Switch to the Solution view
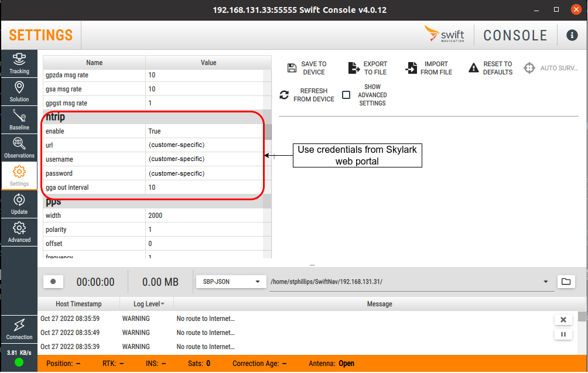The height and width of the screenshot is (373, 588). (x=19, y=91)
